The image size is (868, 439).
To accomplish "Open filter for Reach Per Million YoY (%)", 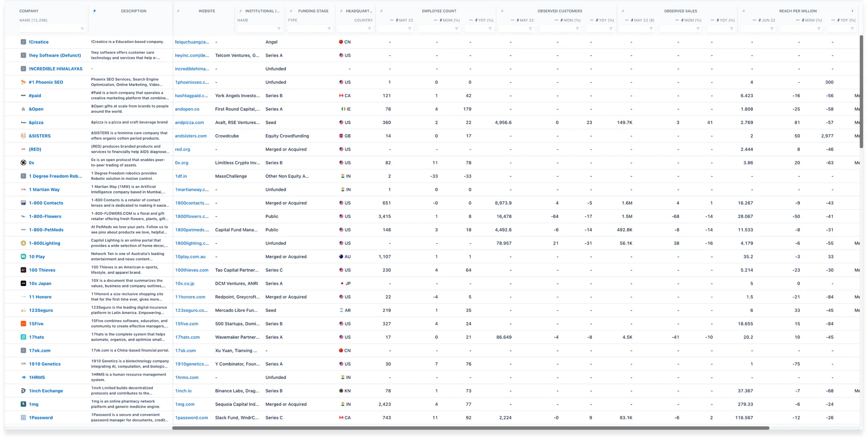I will (852, 29).
